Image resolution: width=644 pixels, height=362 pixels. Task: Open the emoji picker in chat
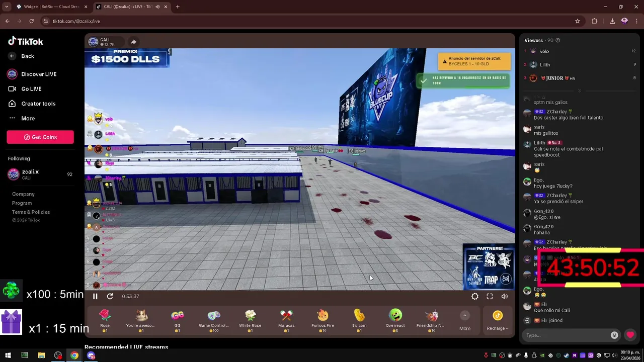click(x=614, y=335)
